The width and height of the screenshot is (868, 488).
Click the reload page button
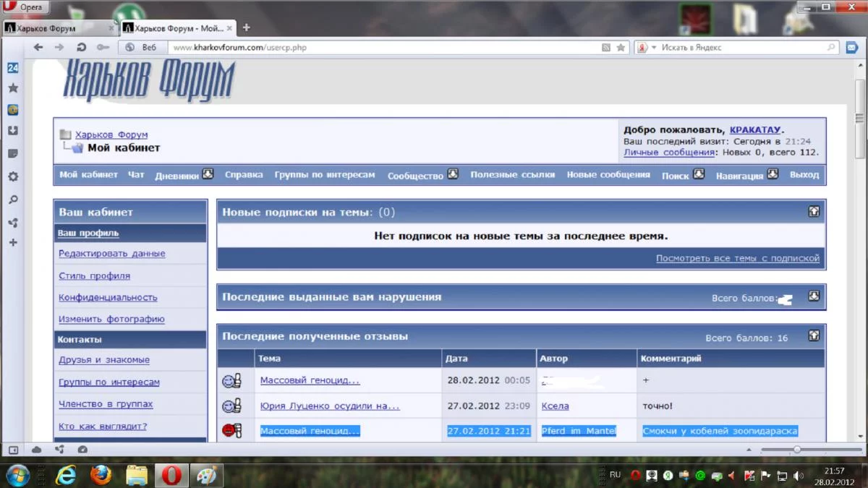tap(82, 48)
